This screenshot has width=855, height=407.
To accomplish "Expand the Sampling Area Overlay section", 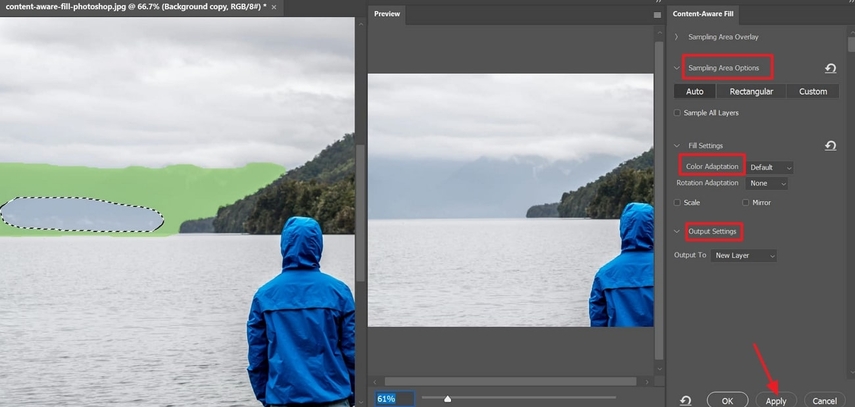I will click(677, 37).
